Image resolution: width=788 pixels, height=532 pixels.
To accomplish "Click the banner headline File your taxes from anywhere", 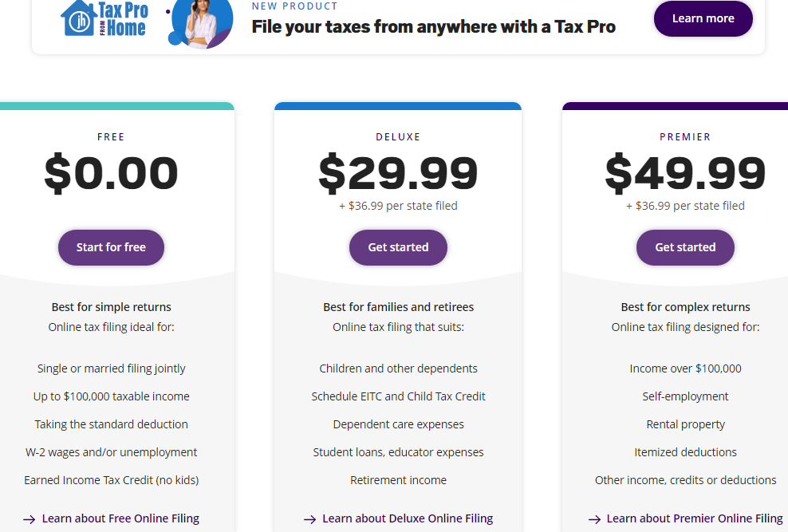I will click(433, 26).
